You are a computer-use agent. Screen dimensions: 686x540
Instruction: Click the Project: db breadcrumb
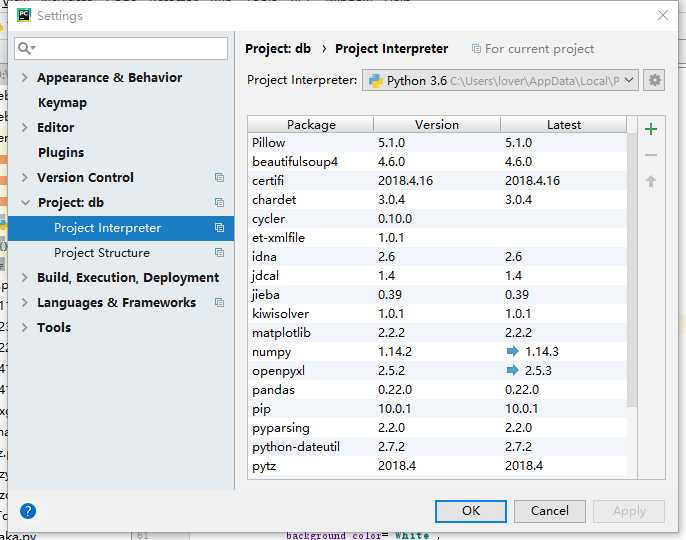coord(278,49)
